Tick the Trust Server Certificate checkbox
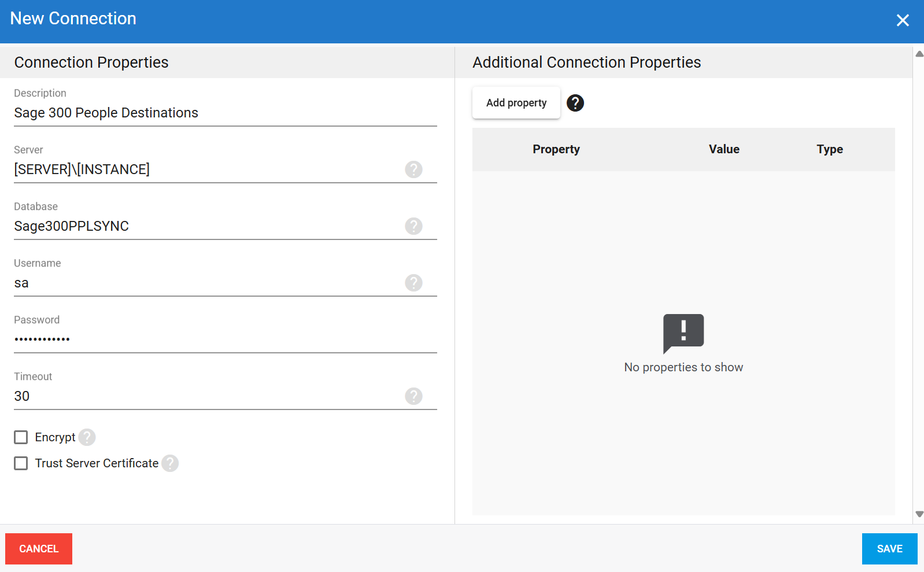Image resolution: width=924 pixels, height=572 pixels. point(21,463)
